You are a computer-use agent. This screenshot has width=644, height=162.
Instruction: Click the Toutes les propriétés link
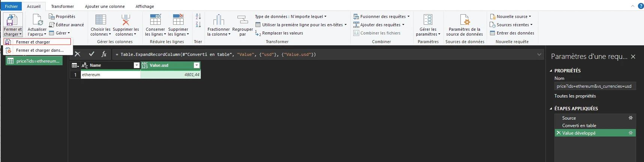[x=575, y=96]
